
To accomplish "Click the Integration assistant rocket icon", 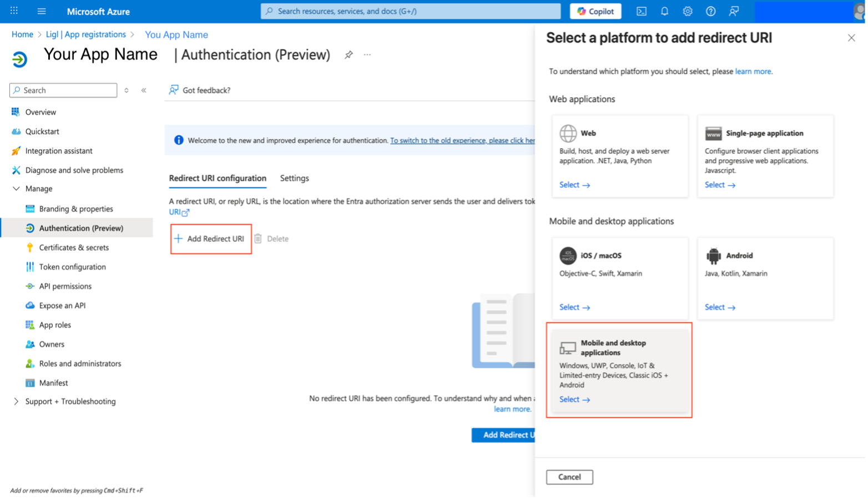I will point(16,151).
